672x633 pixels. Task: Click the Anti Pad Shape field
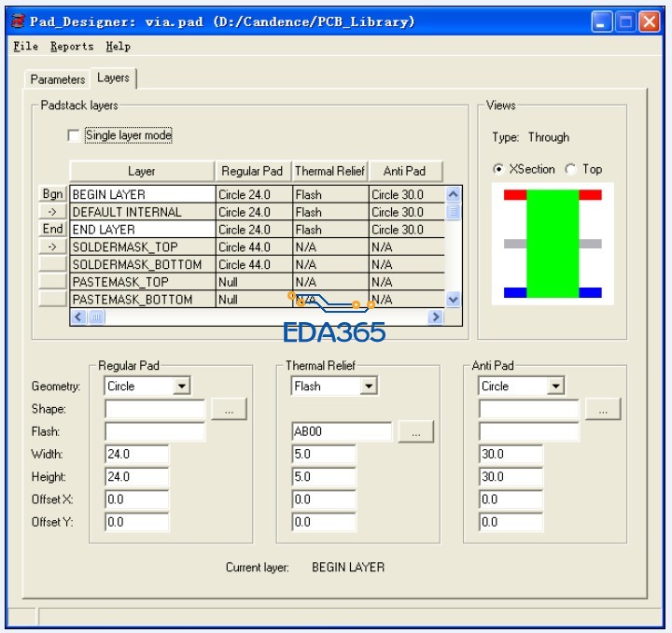[529, 409]
